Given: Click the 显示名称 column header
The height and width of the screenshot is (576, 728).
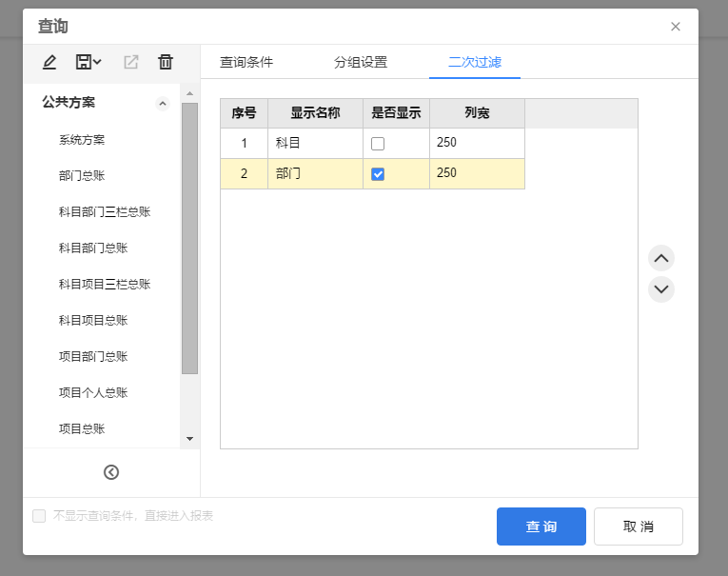Looking at the screenshot, I should point(315,113).
